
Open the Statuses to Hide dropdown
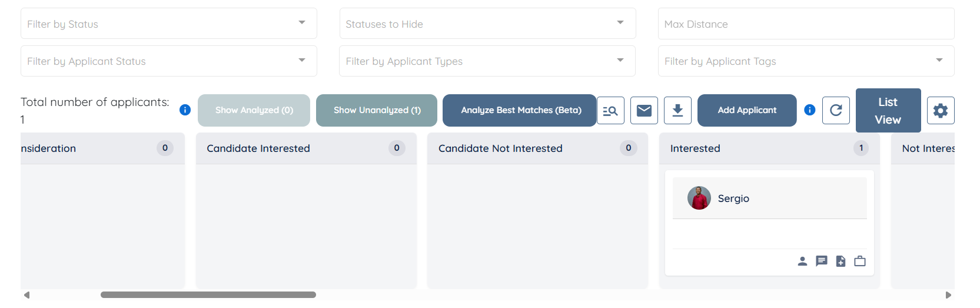pos(620,24)
